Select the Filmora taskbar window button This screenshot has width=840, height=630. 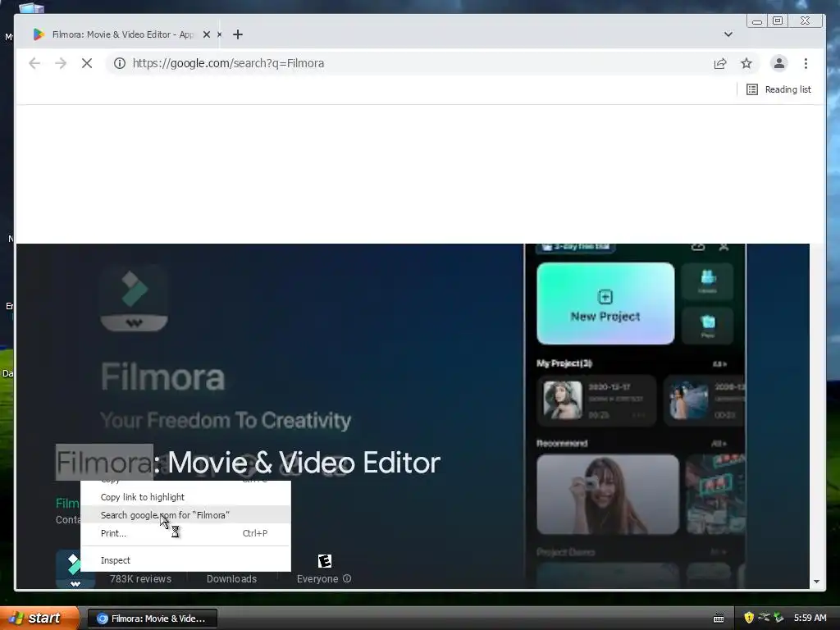click(x=152, y=619)
